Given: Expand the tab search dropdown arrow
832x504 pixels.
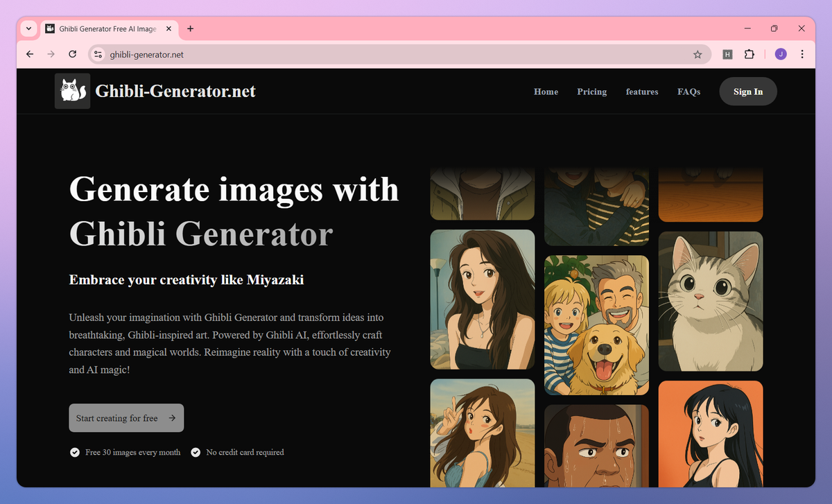Looking at the screenshot, I should (28, 28).
